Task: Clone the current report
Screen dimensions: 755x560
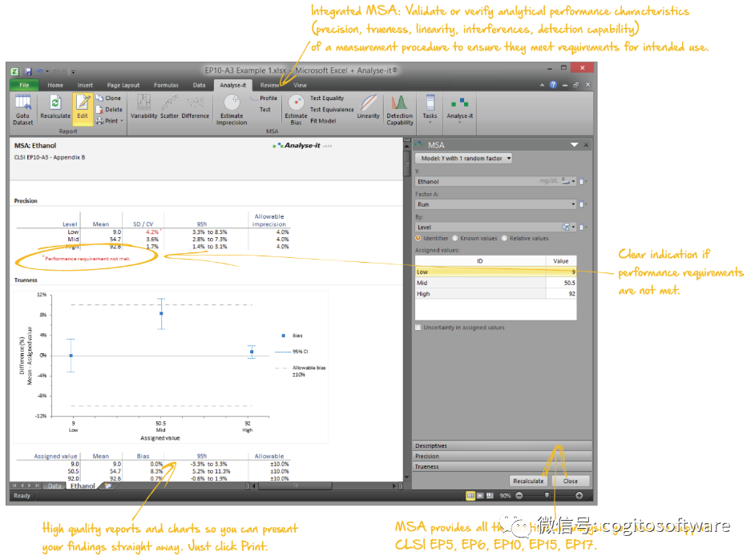Action: (x=109, y=98)
